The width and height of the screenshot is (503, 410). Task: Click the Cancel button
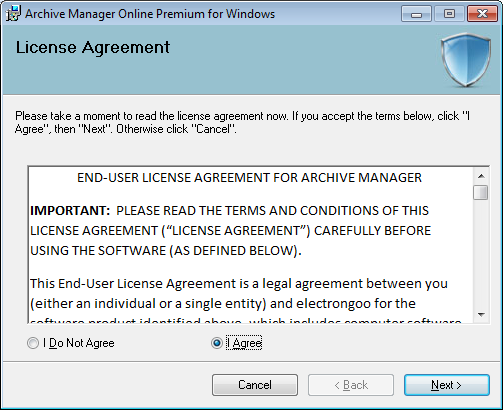(x=255, y=385)
